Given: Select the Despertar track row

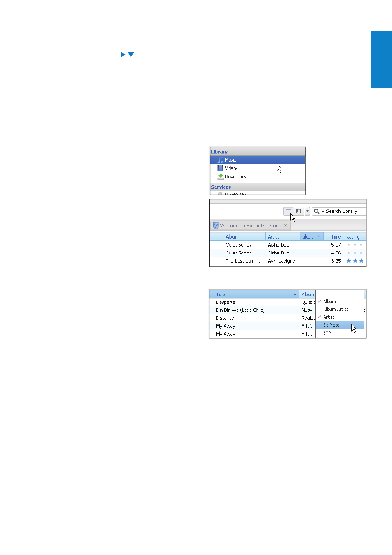Looking at the screenshot, I should pos(254,302).
